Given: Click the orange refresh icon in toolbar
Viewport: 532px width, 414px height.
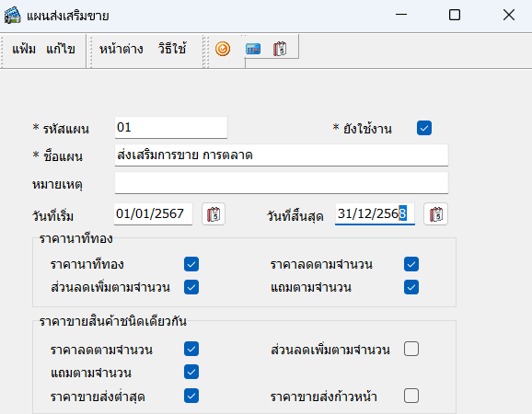Looking at the screenshot, I should click(x=223, y=49).
